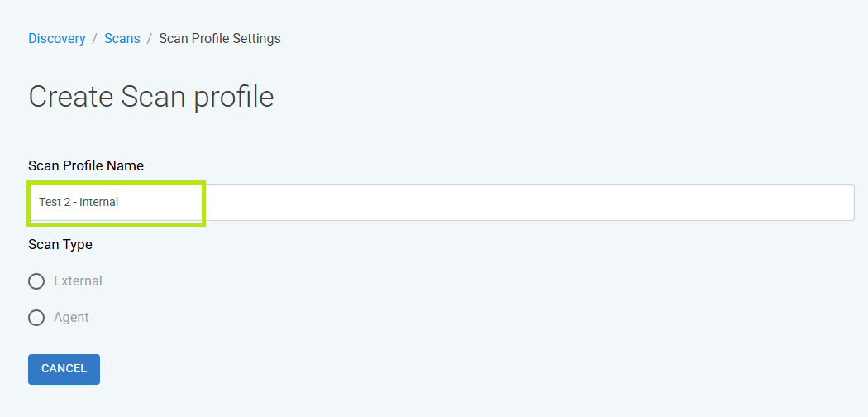Click the word 'Internal' in the name field

[x=99, y=202]
